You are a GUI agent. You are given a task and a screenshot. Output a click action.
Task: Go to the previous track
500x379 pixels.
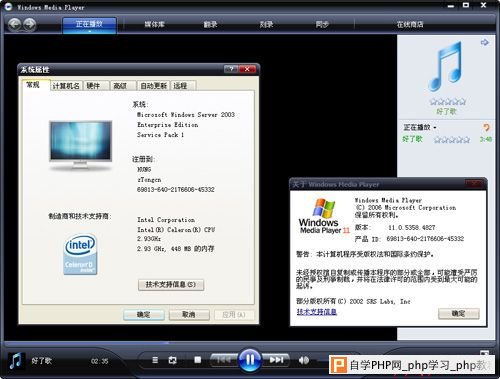coord(223,360)
